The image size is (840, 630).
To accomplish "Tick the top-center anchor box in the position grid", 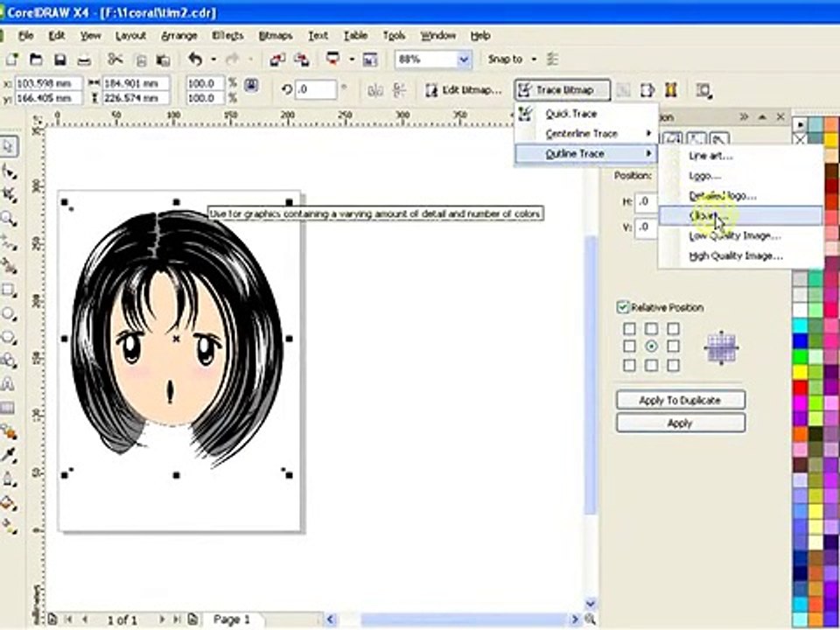I will click(651, 328).
